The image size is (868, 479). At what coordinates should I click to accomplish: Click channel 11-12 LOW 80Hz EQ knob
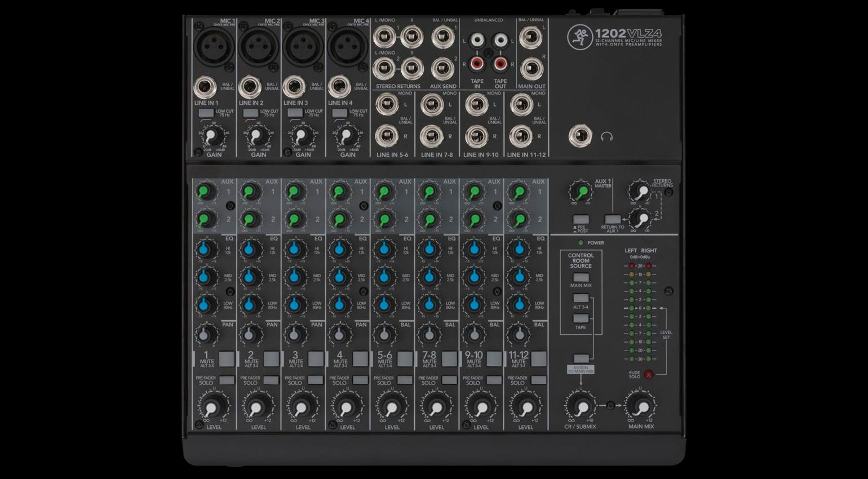coord(519,304)
